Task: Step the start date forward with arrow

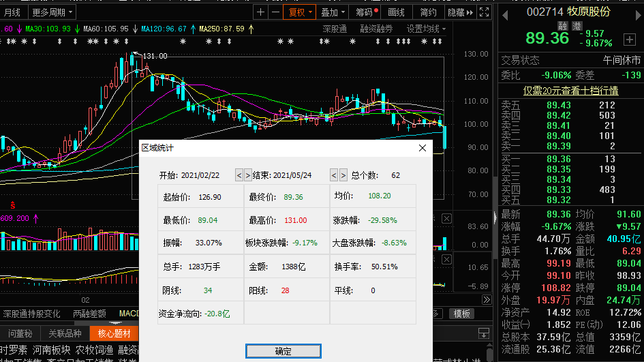Action: click(x=248, y=175)
